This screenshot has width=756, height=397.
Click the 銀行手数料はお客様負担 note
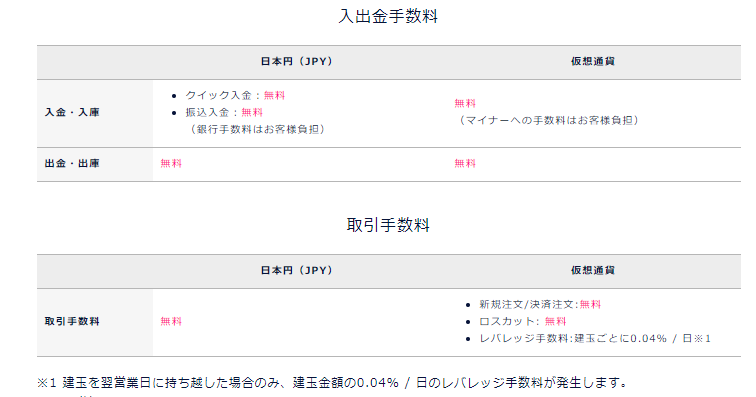(x=257, y=129)
